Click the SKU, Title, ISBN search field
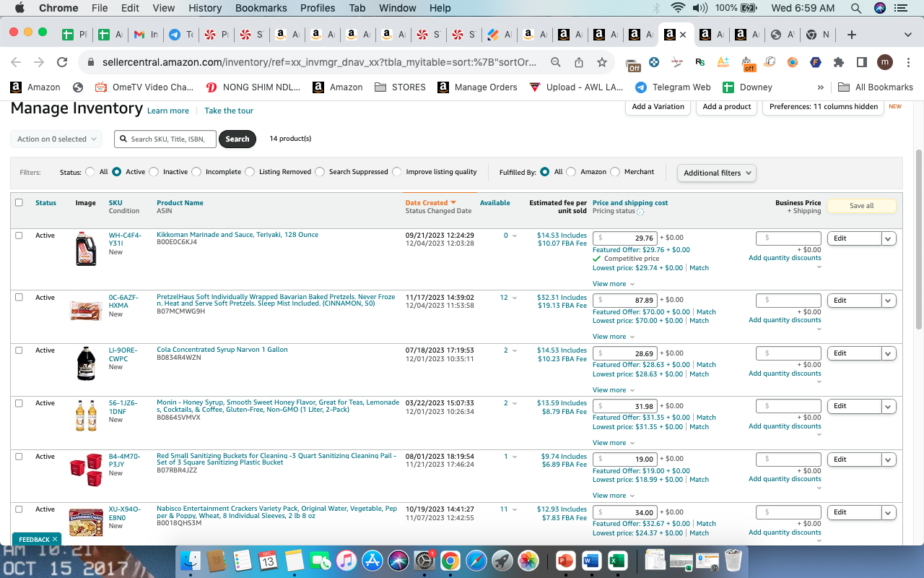The height and width of the screenshot is (578, 924). [x=165, y=139]
